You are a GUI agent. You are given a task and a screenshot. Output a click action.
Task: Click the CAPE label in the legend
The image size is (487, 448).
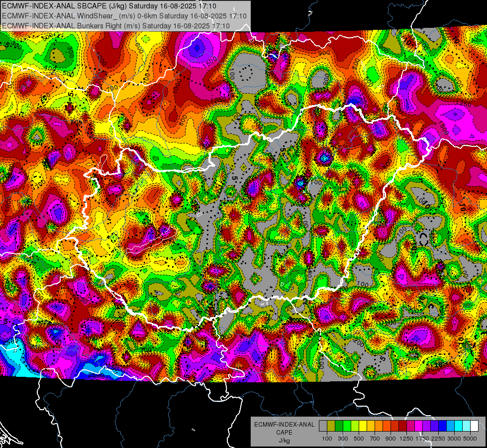(284, 432)
